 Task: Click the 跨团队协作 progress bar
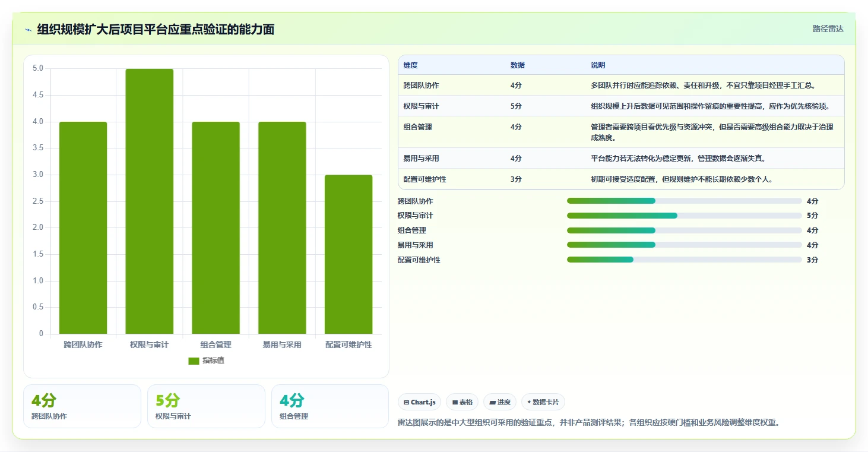685,201
